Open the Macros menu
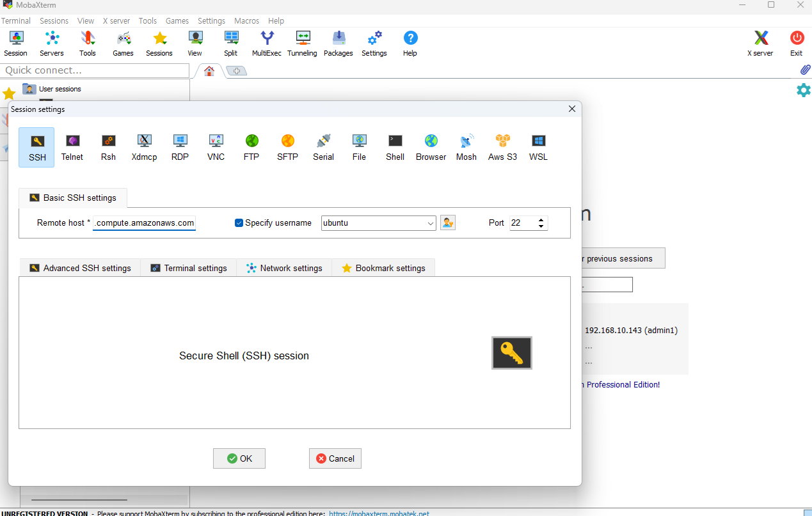Screen dimensions: 812x516 click(x=246, y=21)
